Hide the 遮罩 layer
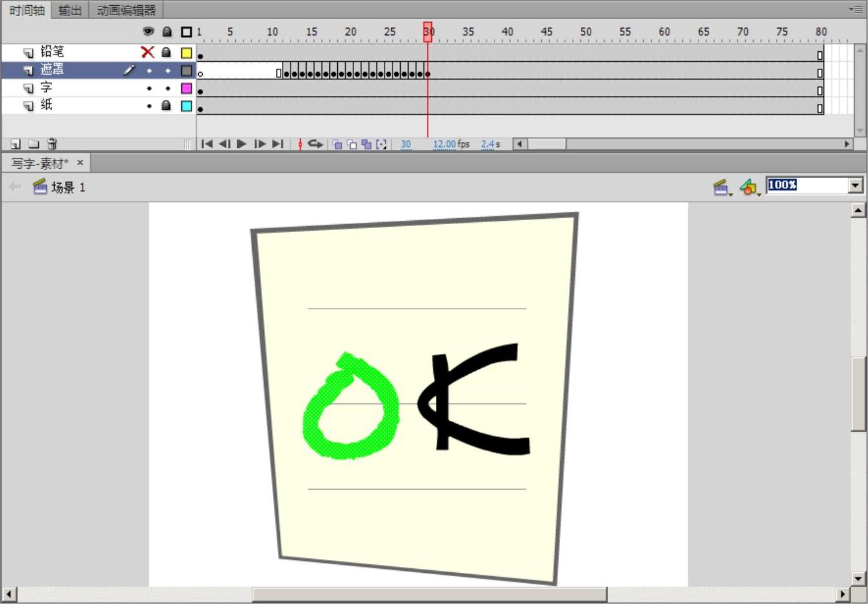868x604 pixels. click(x=149, y=70)
